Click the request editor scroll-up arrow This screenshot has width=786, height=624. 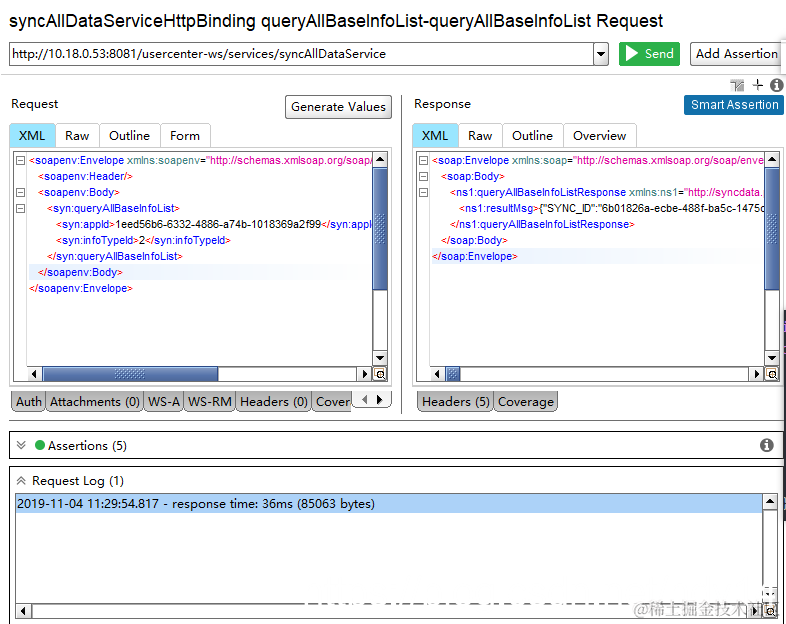(380, 159)
